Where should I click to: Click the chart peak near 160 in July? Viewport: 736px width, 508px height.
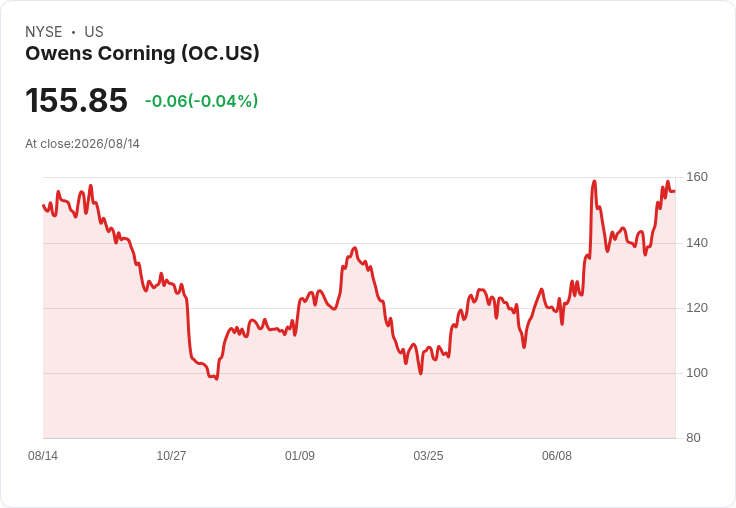pos(594,181)
